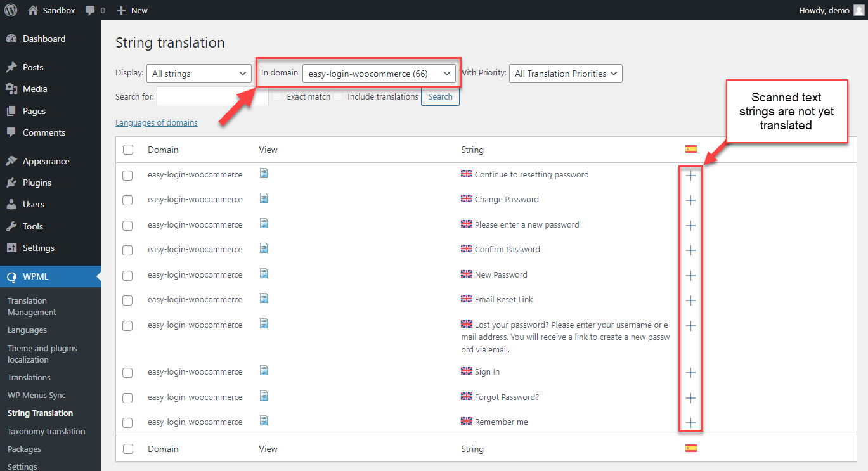
Task: Open the Packages submenu item
Action: (24, 449)
